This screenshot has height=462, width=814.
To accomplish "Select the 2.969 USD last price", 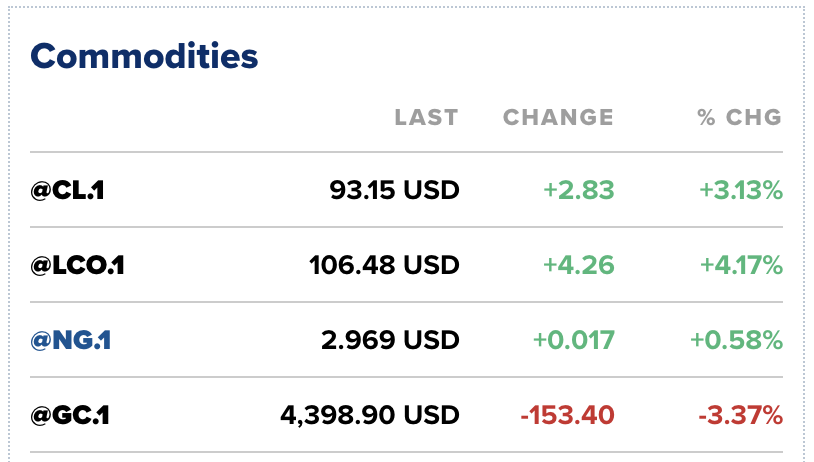I will [390, 341].
